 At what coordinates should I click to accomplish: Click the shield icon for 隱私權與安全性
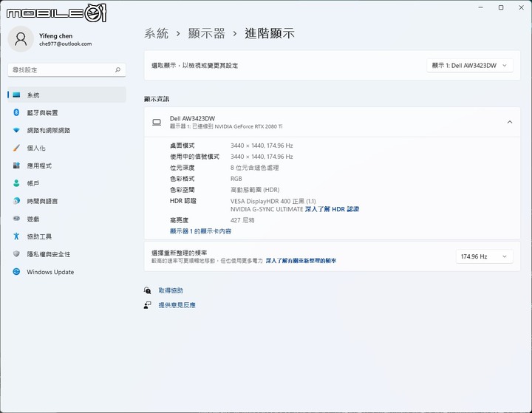pyautogui.click(x=16, y=254)
